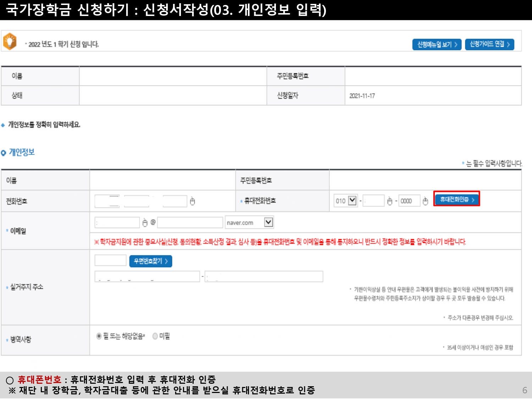Click the 휴대전화인증 button
532x399 pixels.
coord(457,199)
